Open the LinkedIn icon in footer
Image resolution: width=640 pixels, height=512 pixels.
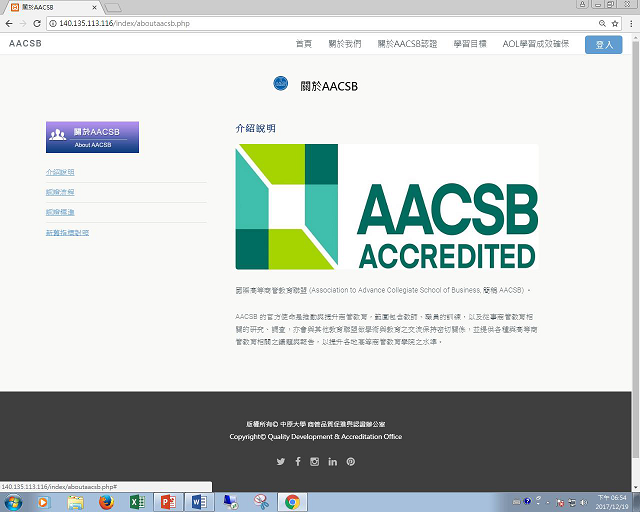[x=333, y=462]
